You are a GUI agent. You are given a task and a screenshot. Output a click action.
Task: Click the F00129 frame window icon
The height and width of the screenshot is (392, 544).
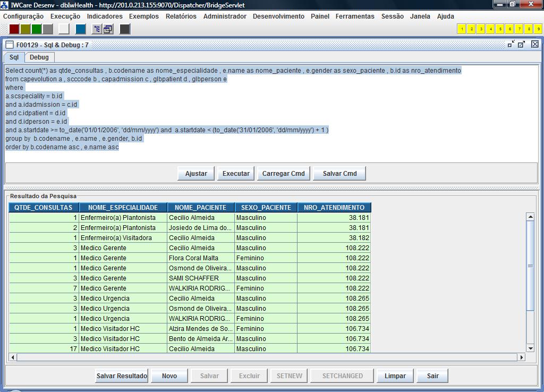click(x=10, y=45)
